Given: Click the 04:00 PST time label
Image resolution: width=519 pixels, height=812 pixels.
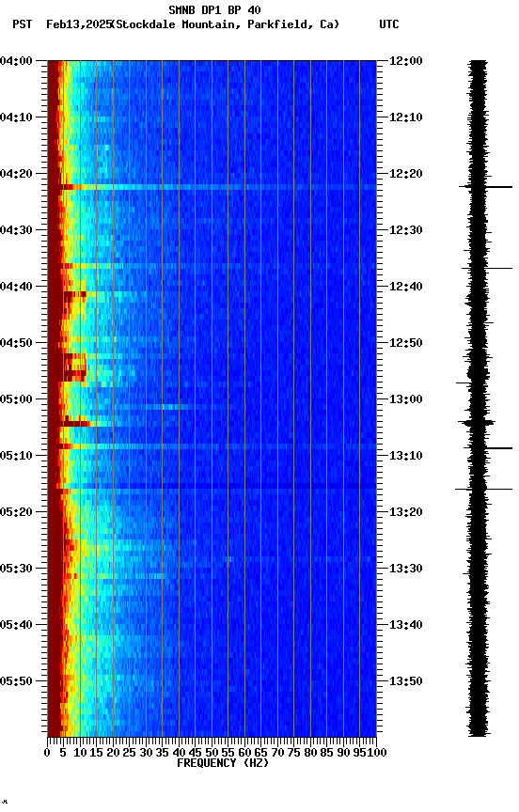Looking at the screenshot, I should click(x=16, y=61).
